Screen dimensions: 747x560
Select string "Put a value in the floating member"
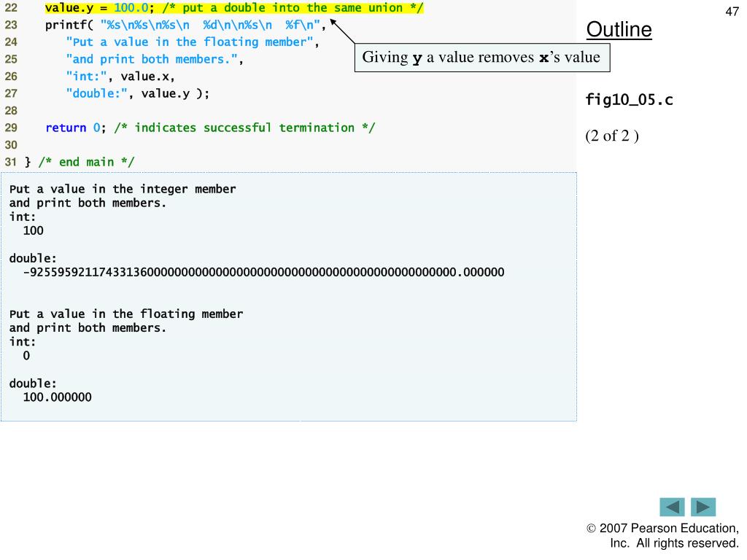point(190,42)
